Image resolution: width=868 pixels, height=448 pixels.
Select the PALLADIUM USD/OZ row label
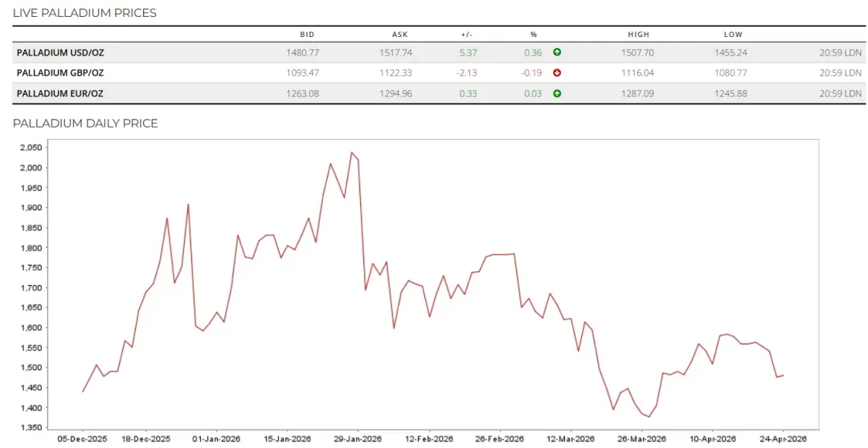(60, 53)
